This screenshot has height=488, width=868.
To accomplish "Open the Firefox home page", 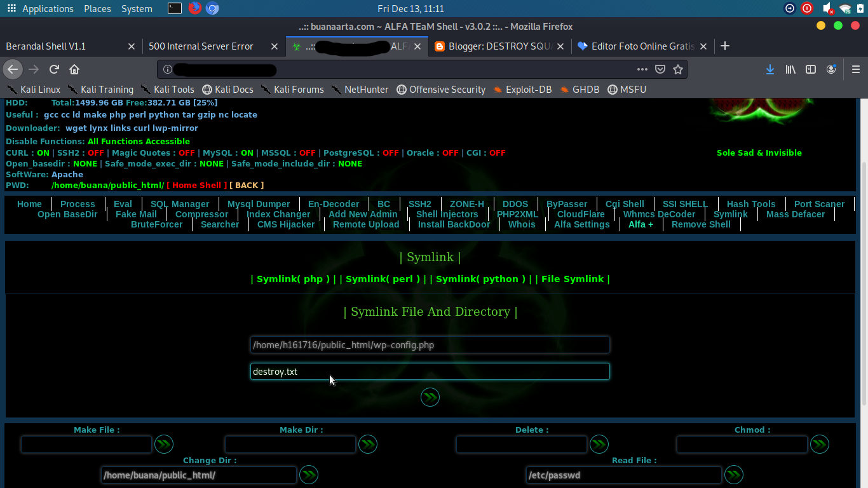I will [x=74, y=69].
